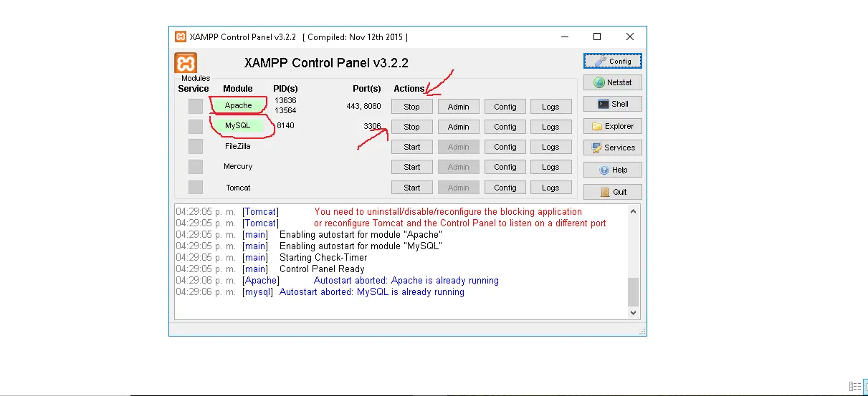Image resolution: width=868 pixels, height=396 pixels.
Task: View MySQL Logs
Action: click(x=551, y=127)
